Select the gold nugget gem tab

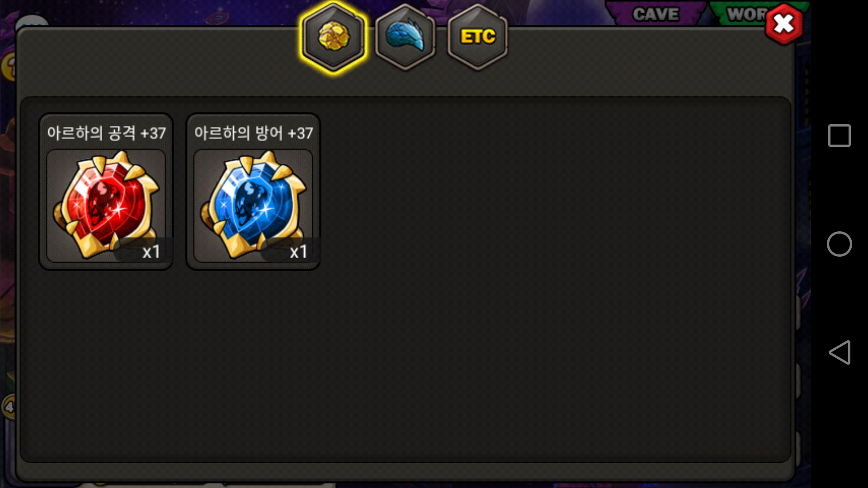(x=334, y=37)
